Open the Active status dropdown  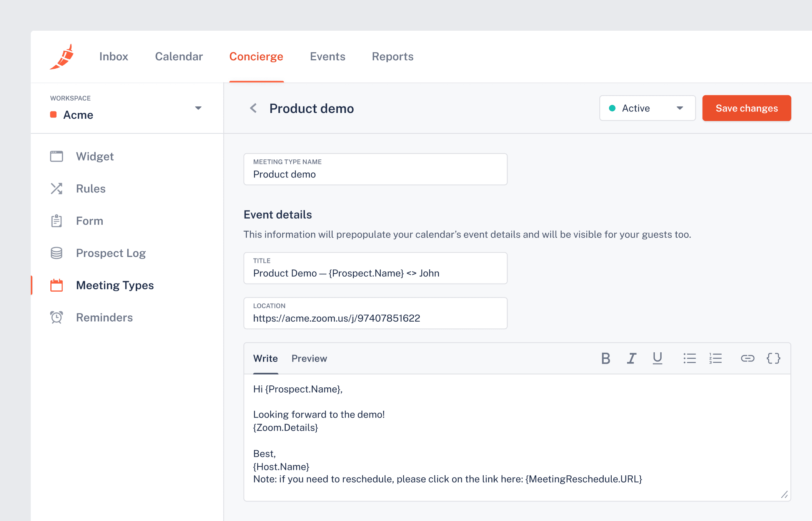coord(647,108)
